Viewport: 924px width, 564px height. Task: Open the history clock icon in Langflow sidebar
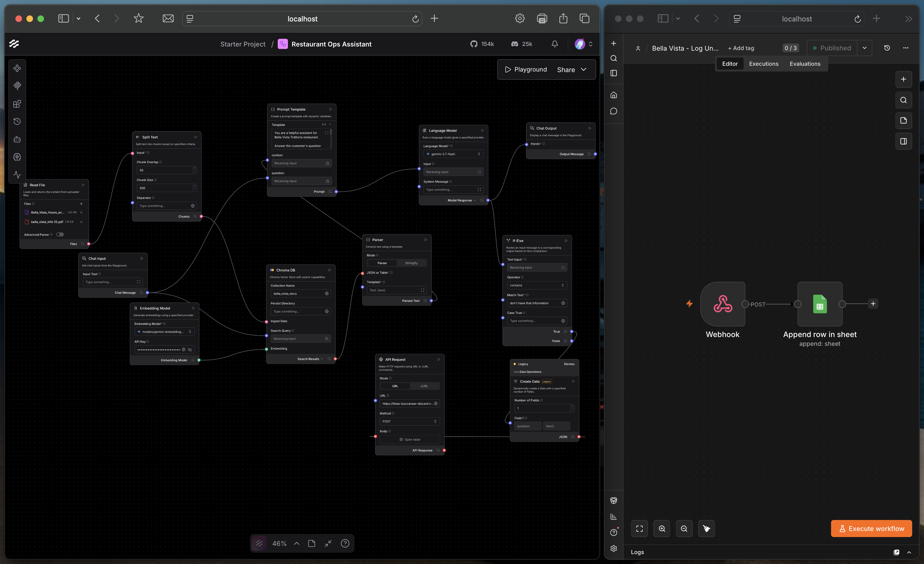click(x=17, y=122)
